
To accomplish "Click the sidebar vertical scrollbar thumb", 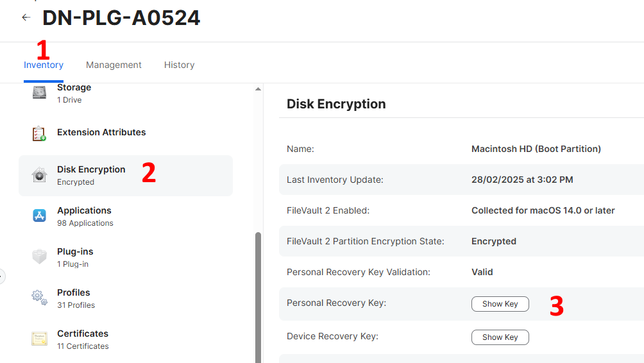I will tap(258, 295).
